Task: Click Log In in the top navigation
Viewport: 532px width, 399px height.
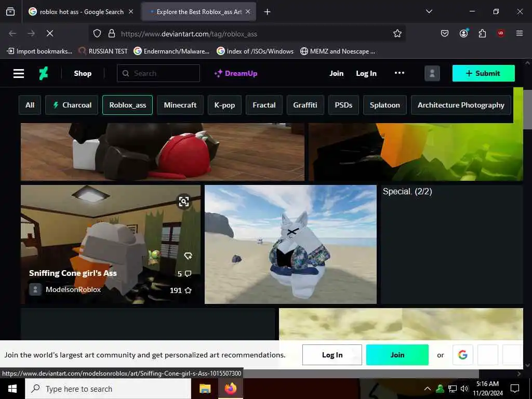Action: coord(366,73)
